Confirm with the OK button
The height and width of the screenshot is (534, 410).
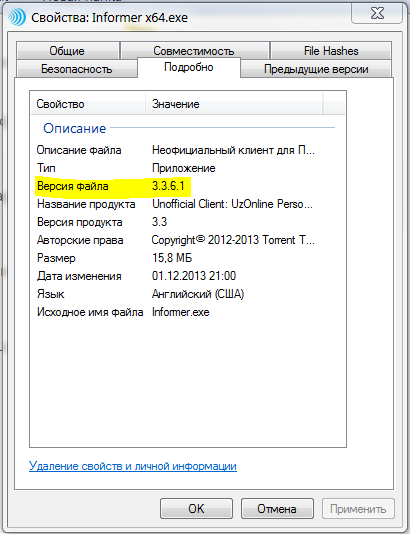[x=196, y=509]
